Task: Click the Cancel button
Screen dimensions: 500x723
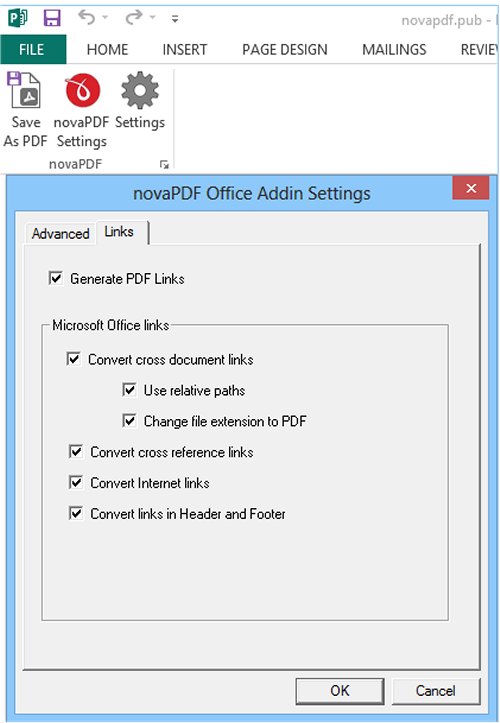Action: [436, 690]
